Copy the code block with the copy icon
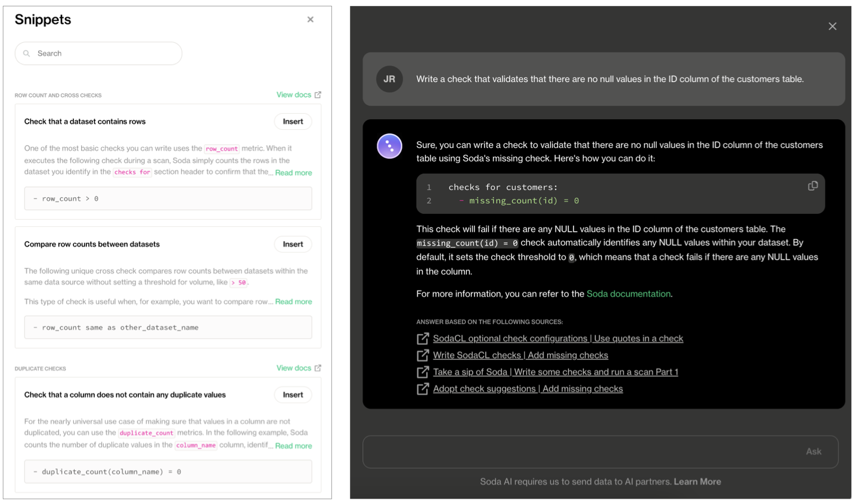The image size is (856, 504). click(x=812, y=186)
